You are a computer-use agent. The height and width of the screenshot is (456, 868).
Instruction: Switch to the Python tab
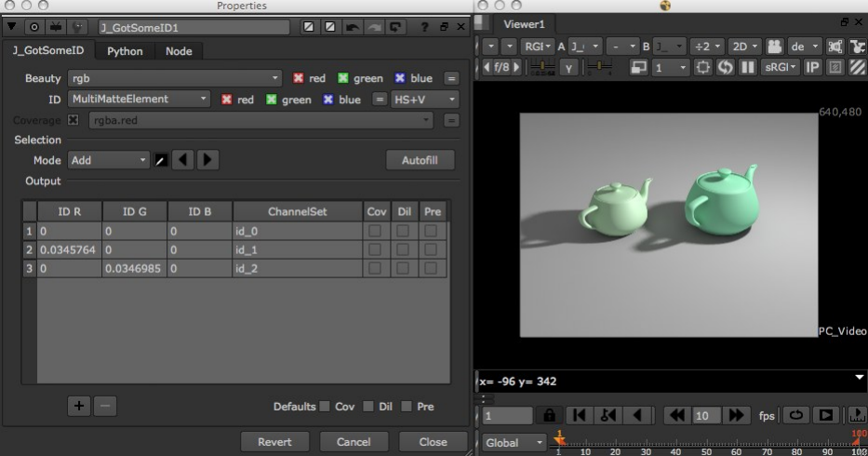point(125,51)
